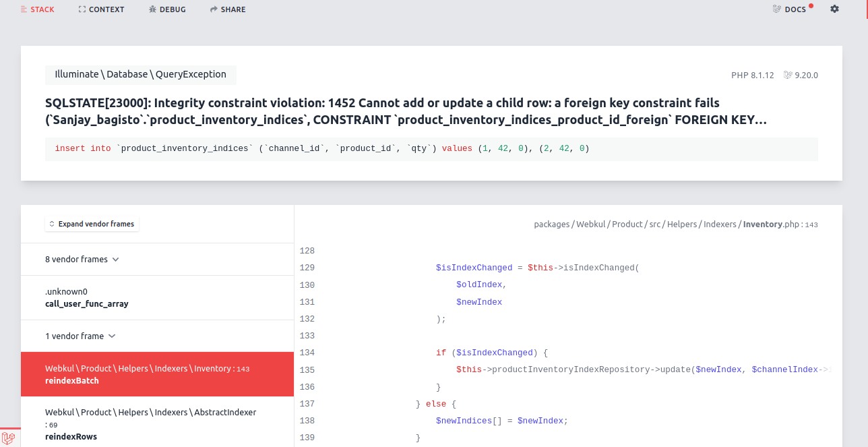Collapse the 1 vendor frame group

coord(78,336)
